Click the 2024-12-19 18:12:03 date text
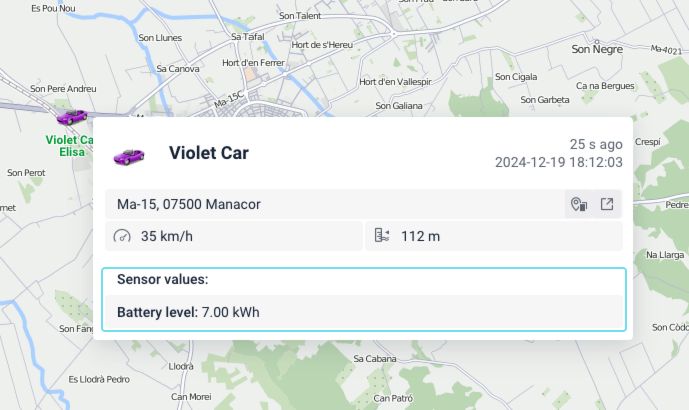689x410 pixels. [x=559, y=162]
